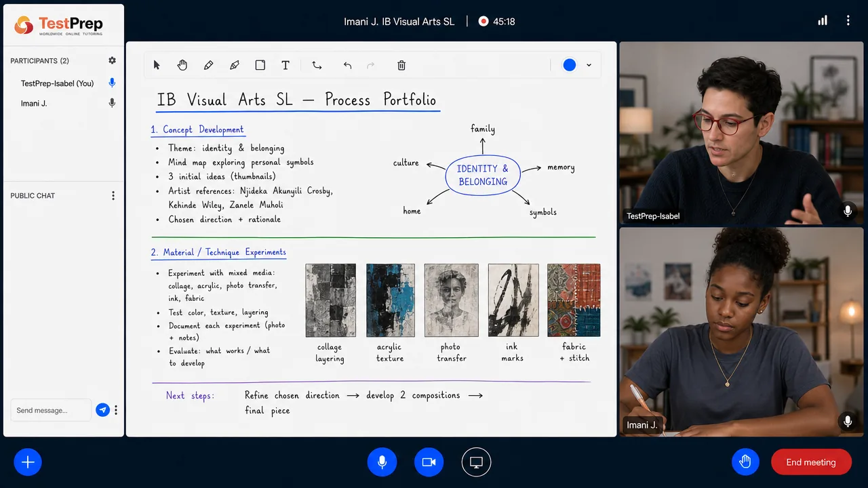868x488 pixels.
Task: Open the ink marks thumbnail
Action: coord(513,300)
